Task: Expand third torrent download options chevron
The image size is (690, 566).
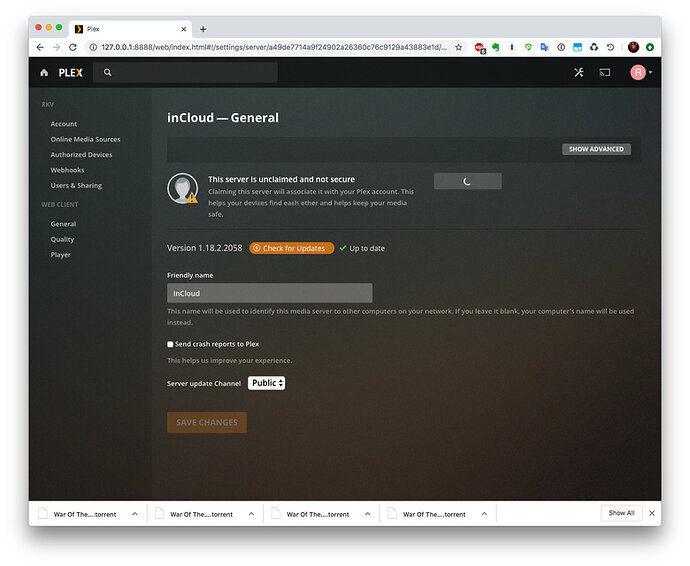Action: [367, 514]
